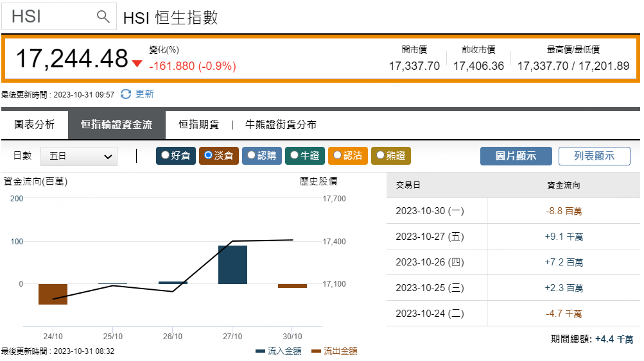Screen dimensions: 644x361
Task: Select the 淡倉 radio option
Action: click(x=208, y=155)
